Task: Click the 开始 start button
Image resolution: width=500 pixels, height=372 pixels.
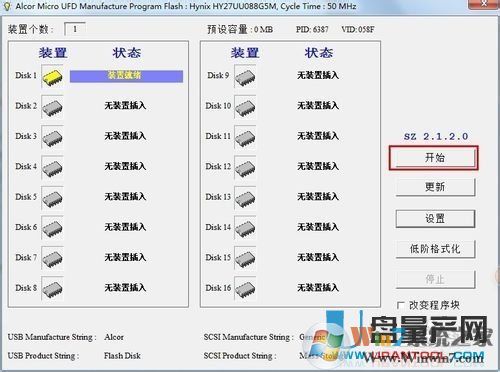Action: tap(435, 158)
